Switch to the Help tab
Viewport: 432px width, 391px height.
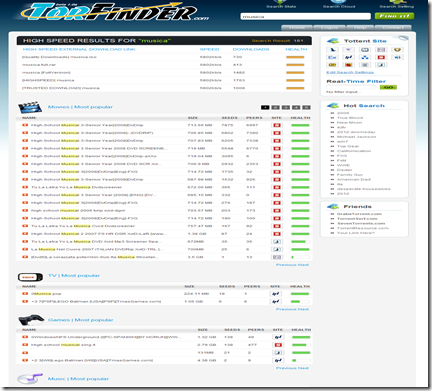(360, 28)
